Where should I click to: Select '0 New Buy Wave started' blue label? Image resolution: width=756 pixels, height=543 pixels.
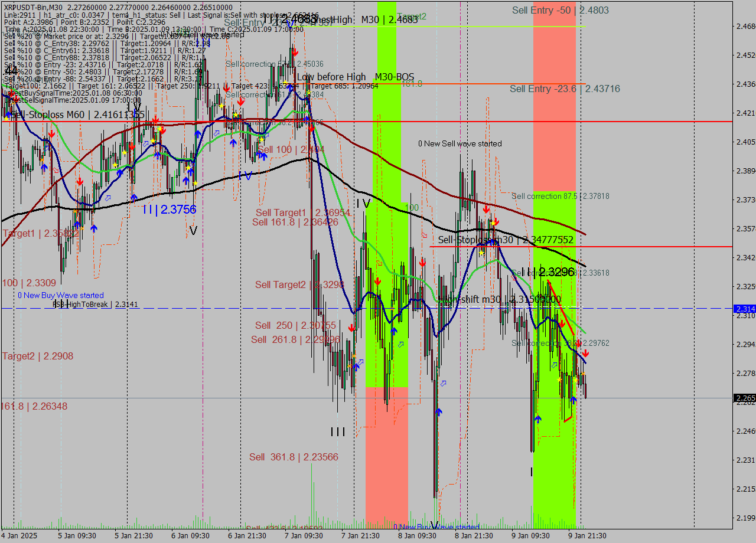click(x=60, y=295)
